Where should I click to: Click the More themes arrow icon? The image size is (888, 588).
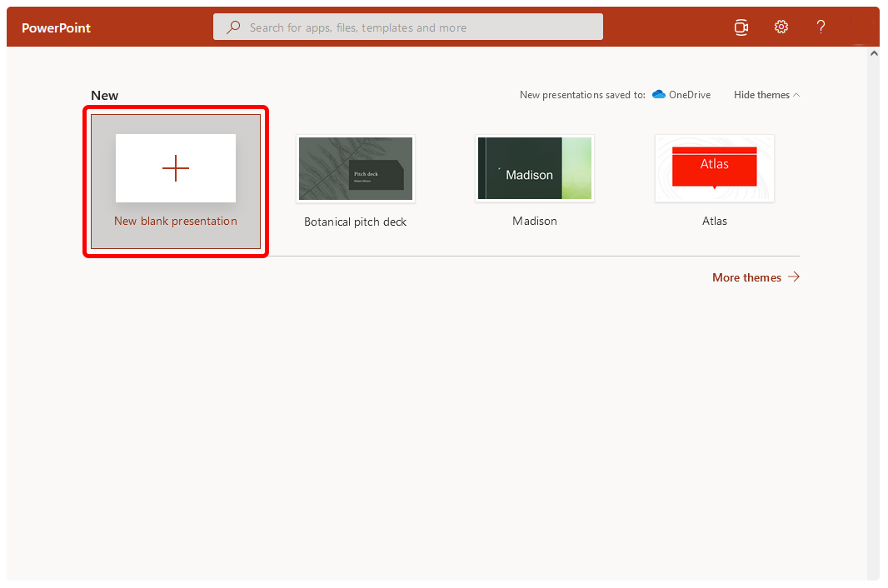793,277
